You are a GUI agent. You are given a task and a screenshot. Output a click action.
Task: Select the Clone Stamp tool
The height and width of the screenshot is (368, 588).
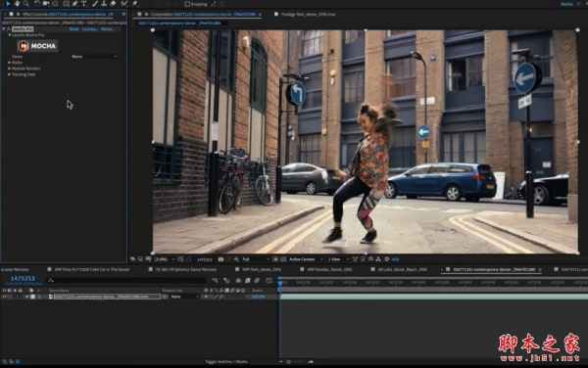104,3
